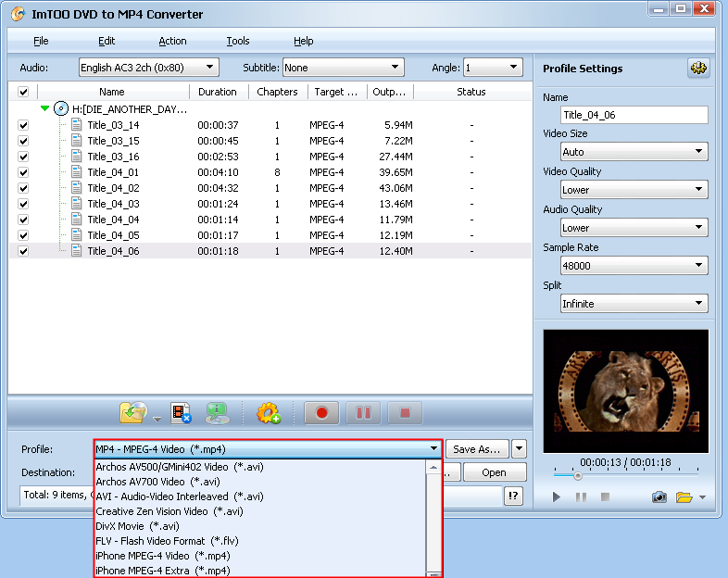Click the ImTOO app logo icon
The height and width of the screenshot is (578, 728).
(18, 14)
